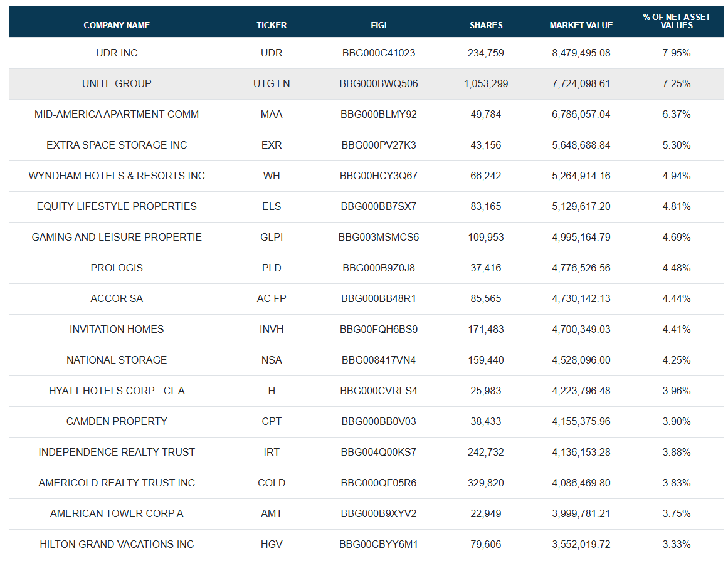Click shares value 234,759

pos(485,53)
